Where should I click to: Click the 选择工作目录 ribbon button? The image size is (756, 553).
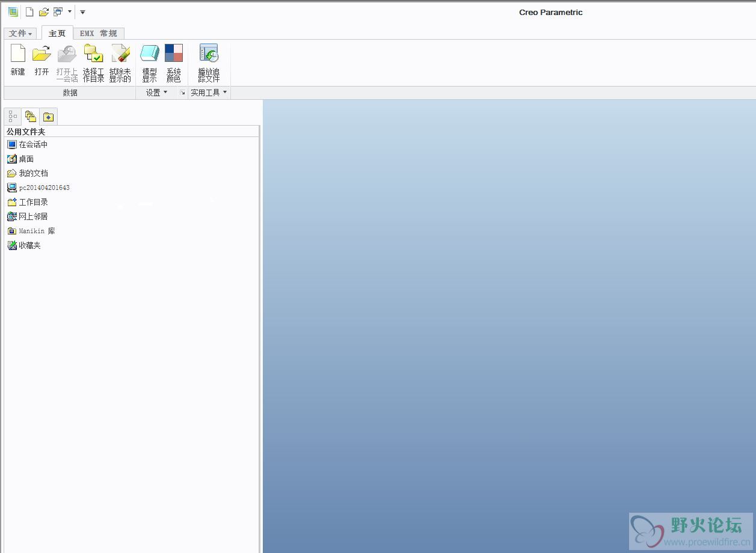click(93, 63)
